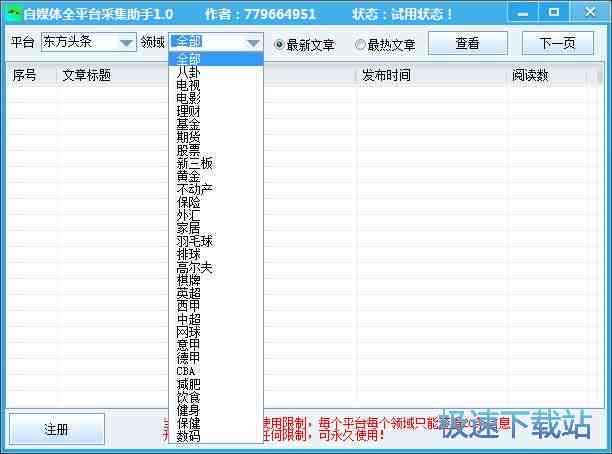The image size is (612, 454).
Task: Select the 排球 list option
Action: 216,254
